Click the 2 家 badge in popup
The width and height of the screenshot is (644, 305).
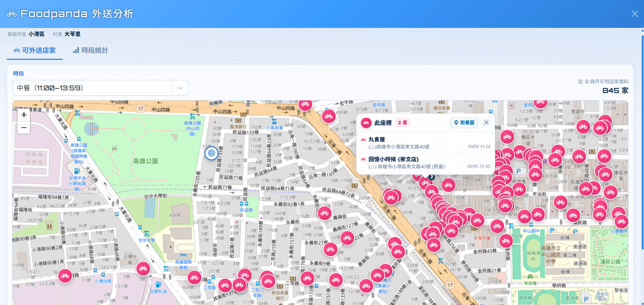(x=402, y=123)
